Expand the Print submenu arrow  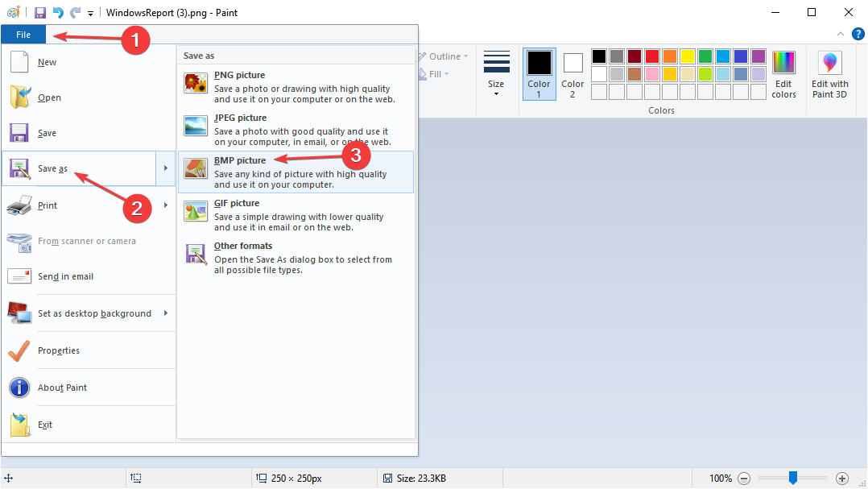coord(166,205)
